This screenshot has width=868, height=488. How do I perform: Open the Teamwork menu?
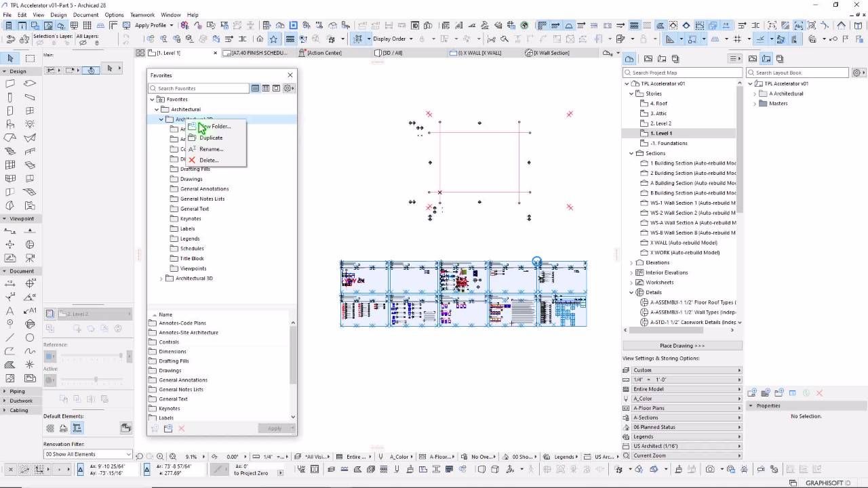[142, 15]
